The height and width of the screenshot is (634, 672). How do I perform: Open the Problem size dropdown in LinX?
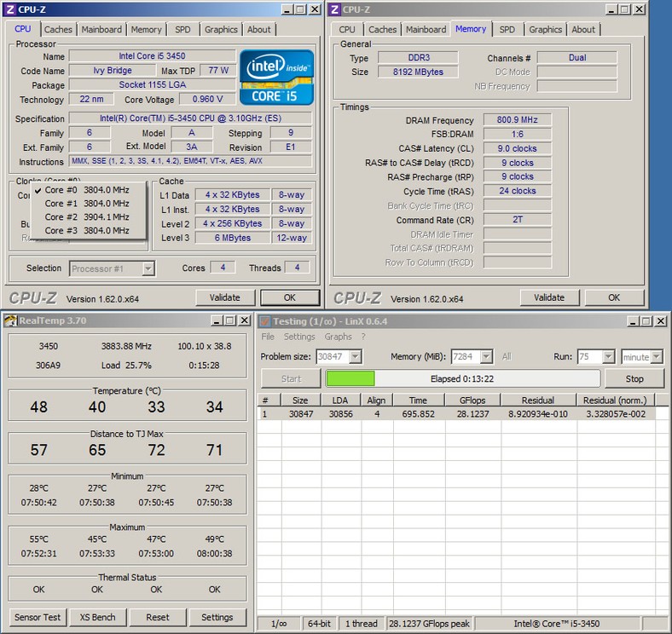point(356,357)
